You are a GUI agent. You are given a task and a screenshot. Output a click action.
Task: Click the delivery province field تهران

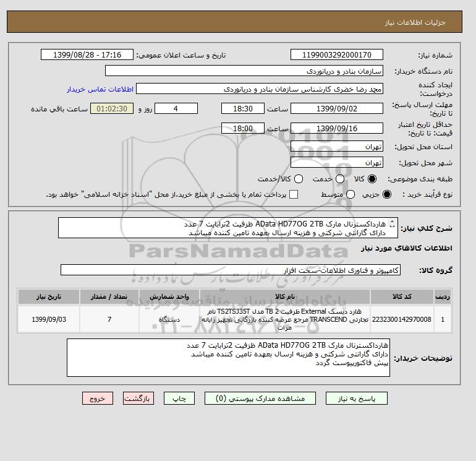pos(337,146)
